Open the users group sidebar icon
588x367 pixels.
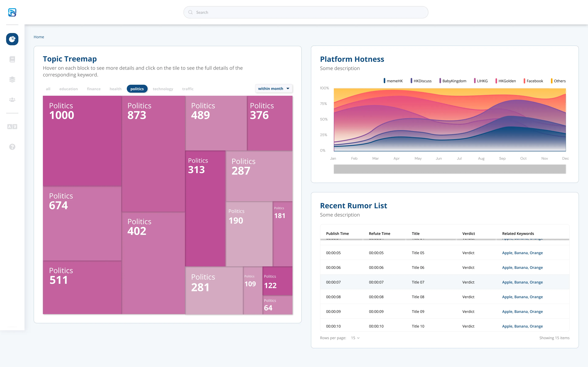12,100
